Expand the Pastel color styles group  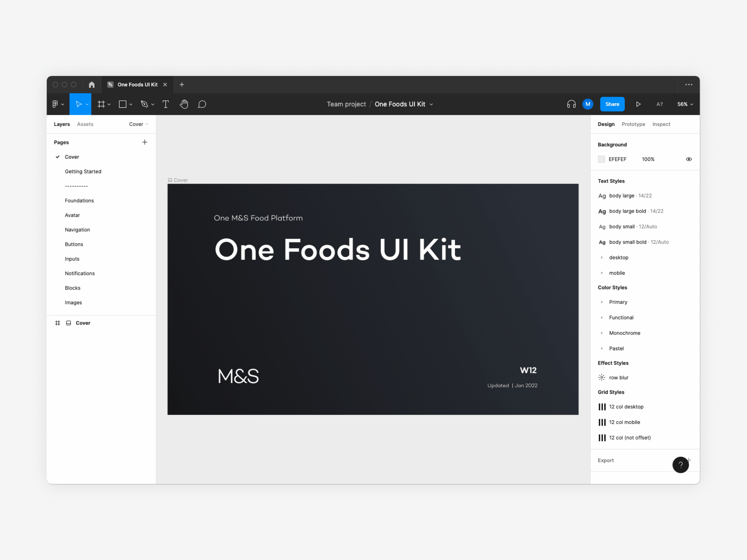click(601, 348)
